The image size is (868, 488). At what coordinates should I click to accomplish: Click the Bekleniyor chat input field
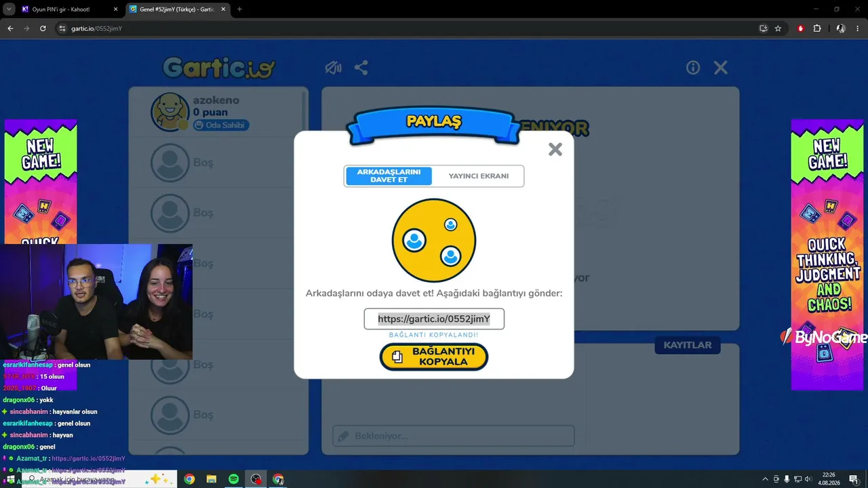[454, 436]
